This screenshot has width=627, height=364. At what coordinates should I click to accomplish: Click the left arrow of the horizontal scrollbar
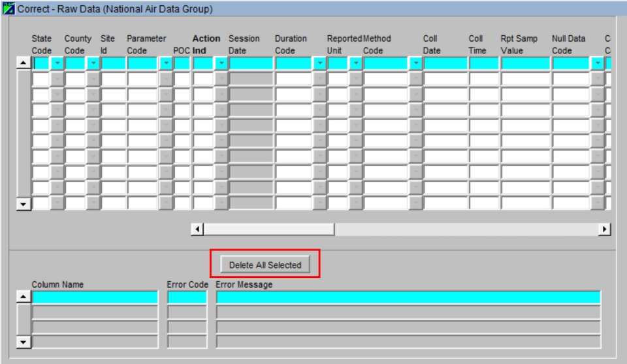pos(197,229)
